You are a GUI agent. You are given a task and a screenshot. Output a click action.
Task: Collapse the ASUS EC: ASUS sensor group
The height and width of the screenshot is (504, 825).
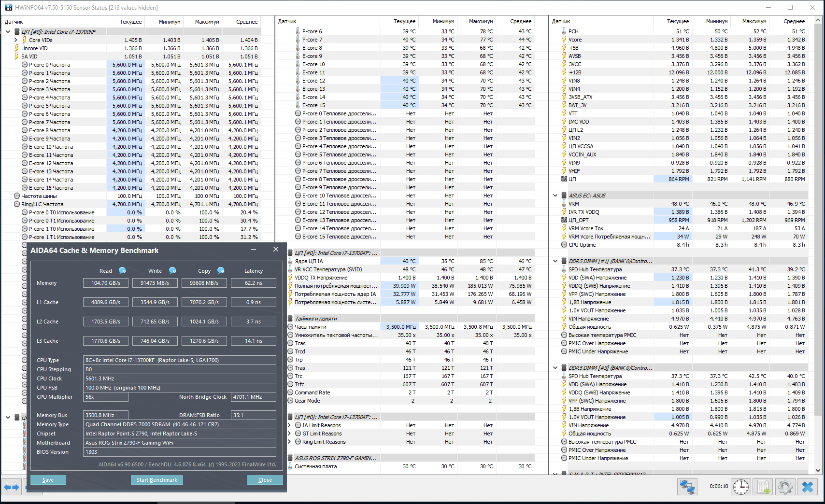pos(555,196)
